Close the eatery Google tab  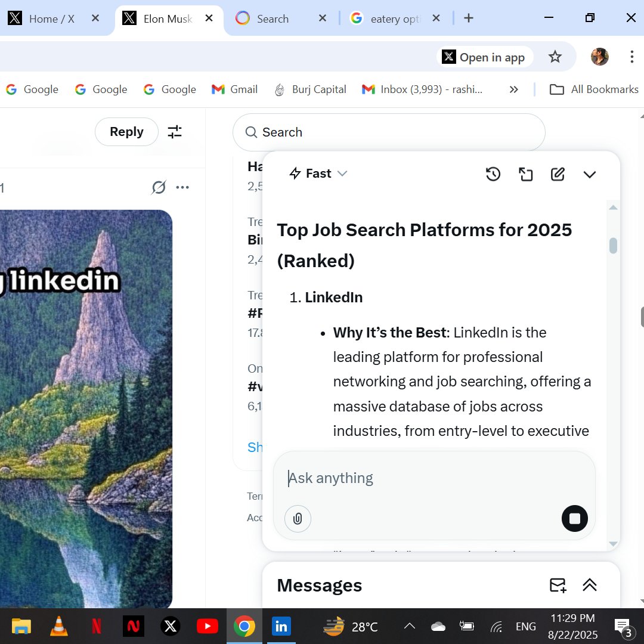(x=436, y=18)
